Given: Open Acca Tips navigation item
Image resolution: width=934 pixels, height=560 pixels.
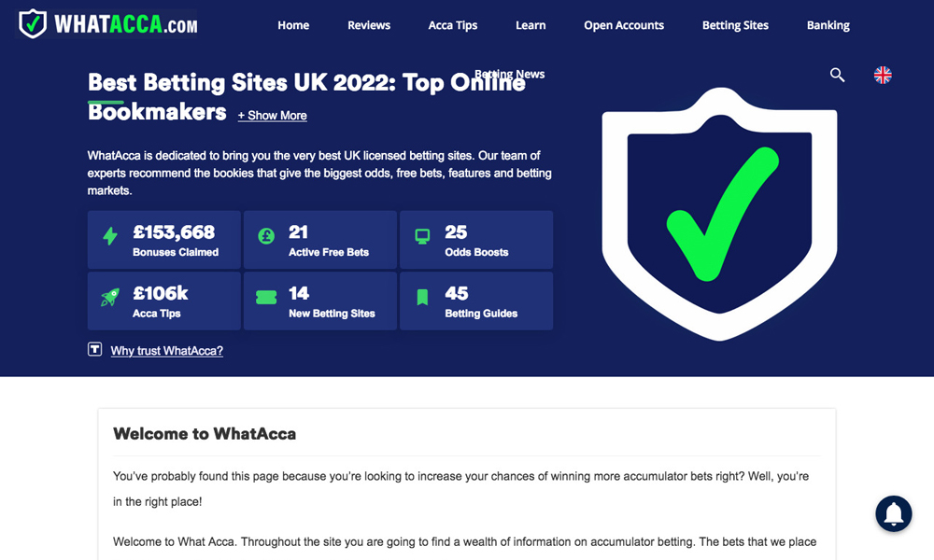Looking at the screenshot, I should coord(453,25).
